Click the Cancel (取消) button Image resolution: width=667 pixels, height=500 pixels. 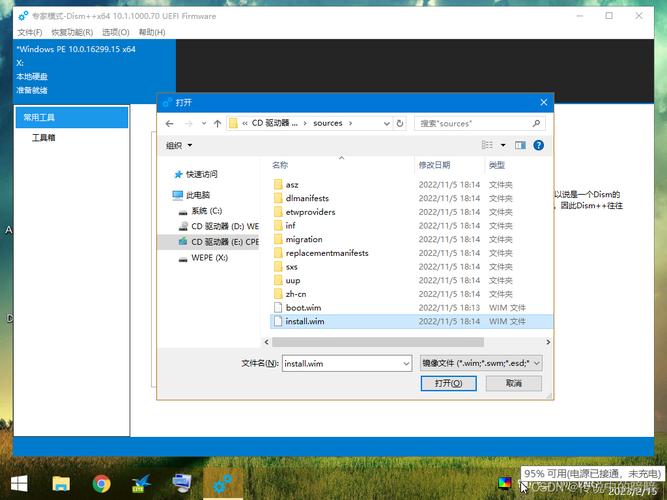click(514, 383)
